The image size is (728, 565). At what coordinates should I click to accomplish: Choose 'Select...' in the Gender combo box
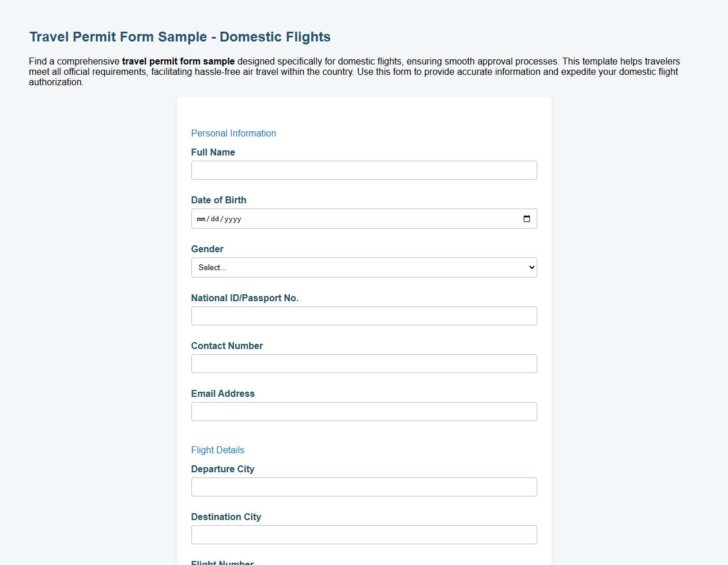pos(364,267)
